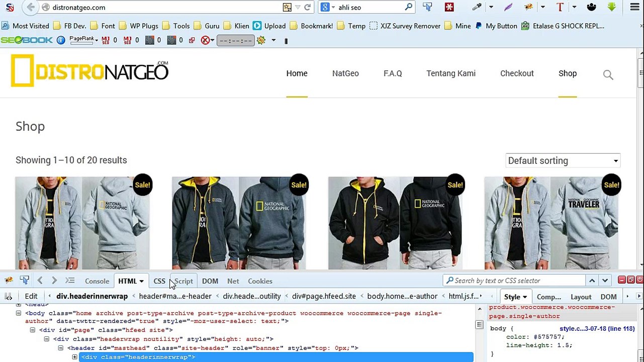644x362 pixels.
Task: Click the search magnifier in Google box
Action: pyautogui.click(x=409, y=7)
